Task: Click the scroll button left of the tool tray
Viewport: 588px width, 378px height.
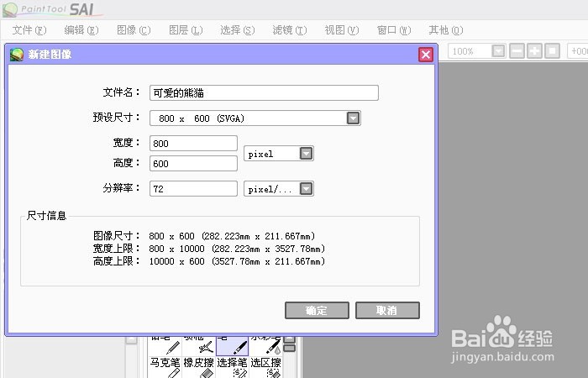Action: (x=131, y=339)
